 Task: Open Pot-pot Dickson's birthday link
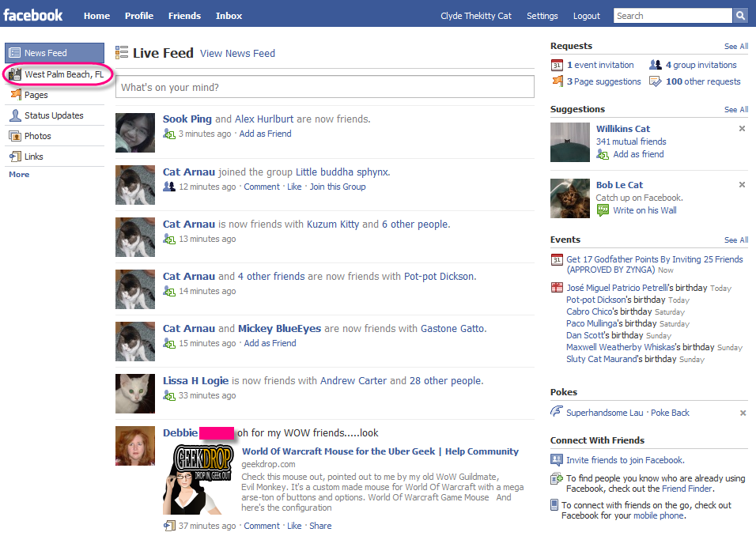pos(596,300)
